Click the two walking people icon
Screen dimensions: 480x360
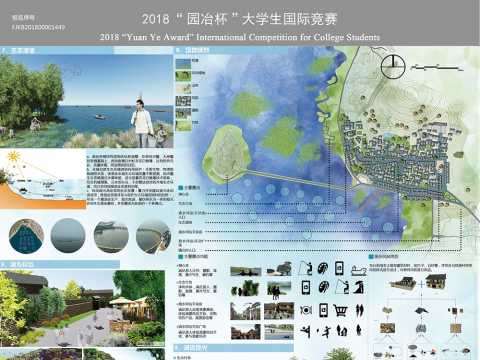click(x=360, y=310)
